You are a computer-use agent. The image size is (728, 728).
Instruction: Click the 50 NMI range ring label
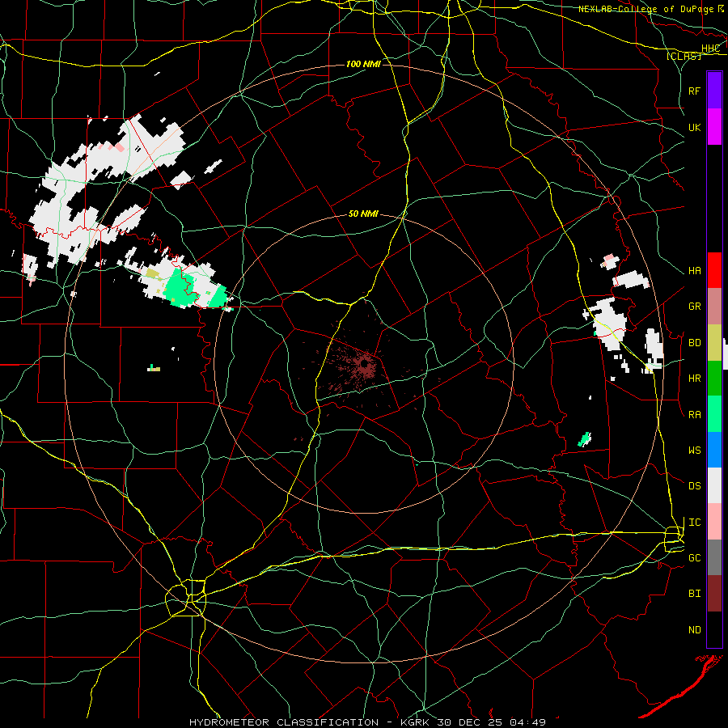[x=363, y=214]
